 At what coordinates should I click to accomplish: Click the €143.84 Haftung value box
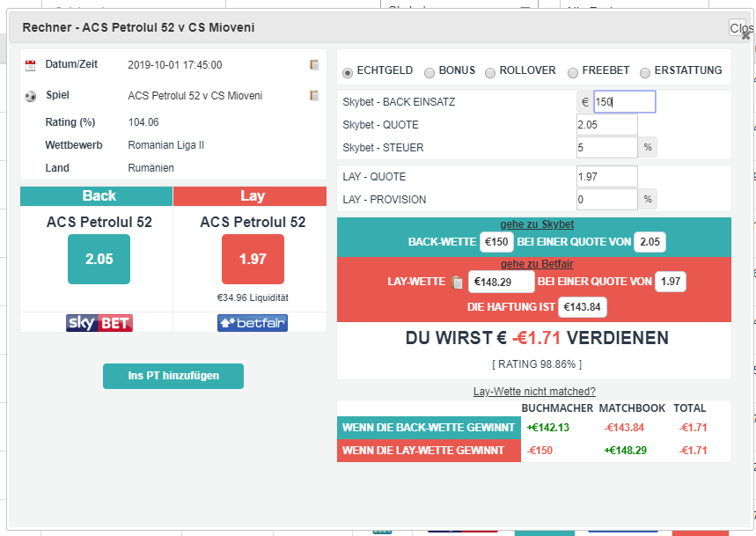pos(583,307)
